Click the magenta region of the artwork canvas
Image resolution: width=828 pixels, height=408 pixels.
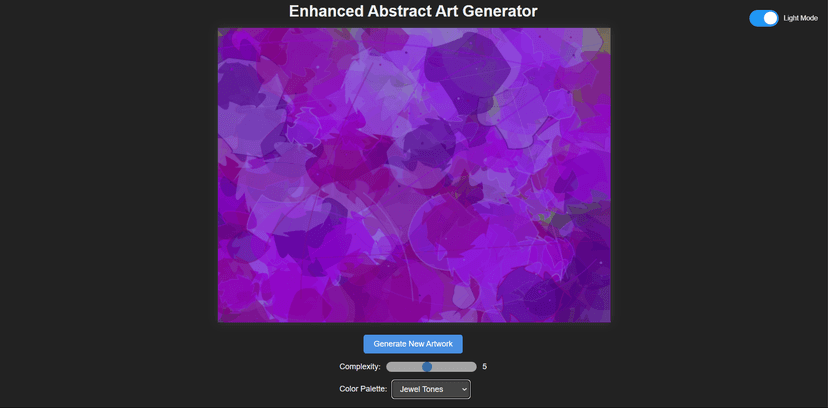(x=338, y=169)
